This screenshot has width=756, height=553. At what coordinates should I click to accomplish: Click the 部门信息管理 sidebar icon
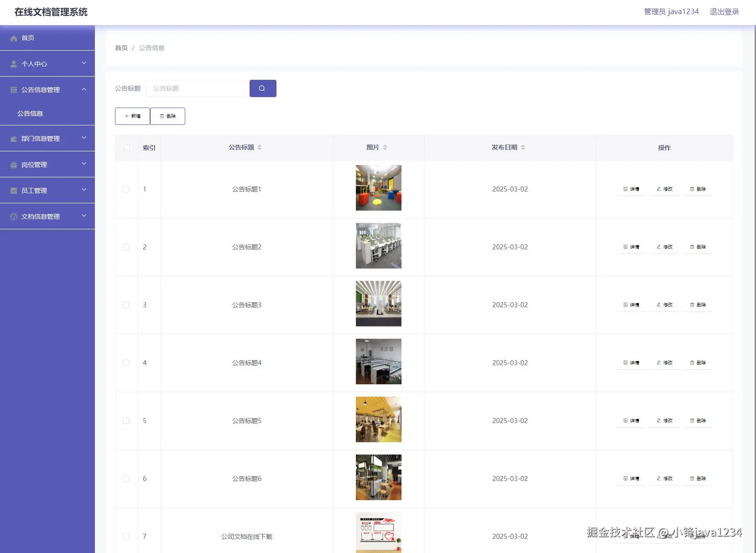pyautogui.click(x=14, y=139)
